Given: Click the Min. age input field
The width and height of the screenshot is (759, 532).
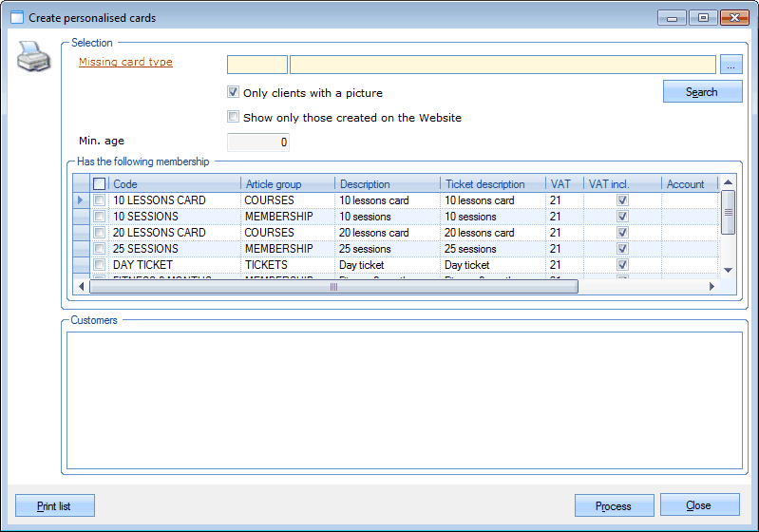Looking at the screenshot, I should click(257, 142).
